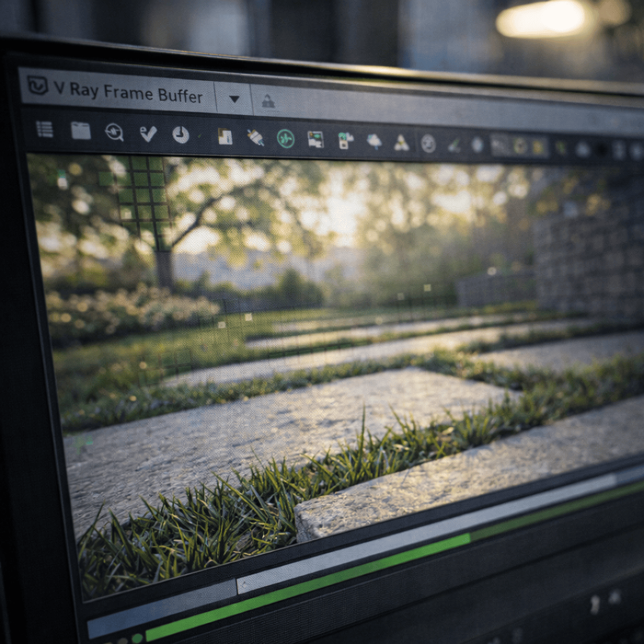Click the cloud icon in the toolbar
This screenshot has width=644, height=644.
(374, 142)
